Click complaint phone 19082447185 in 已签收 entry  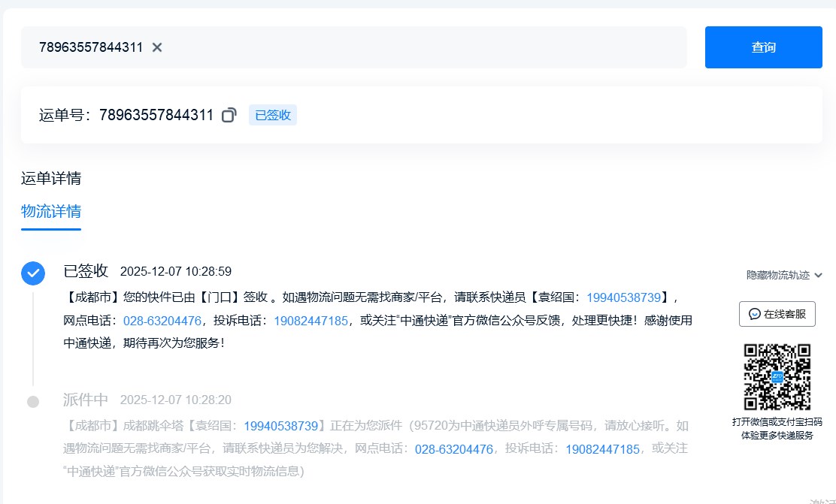pos(310,321)
